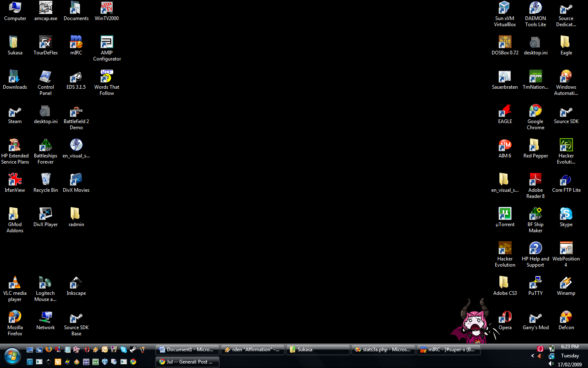Launch Battleships Forever
588x368 pixels.
click(x=46, y=151)
